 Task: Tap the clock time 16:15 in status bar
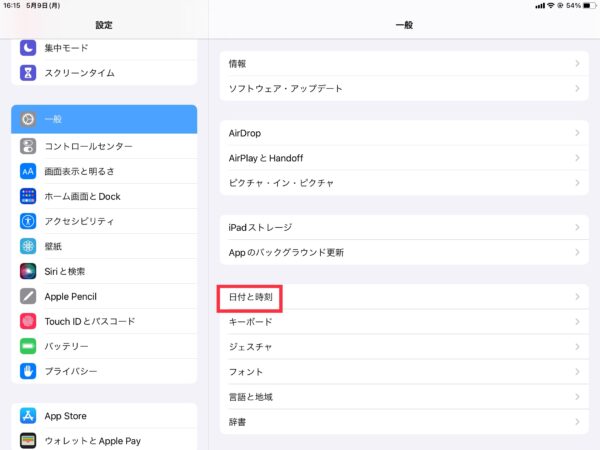[11, 5]
